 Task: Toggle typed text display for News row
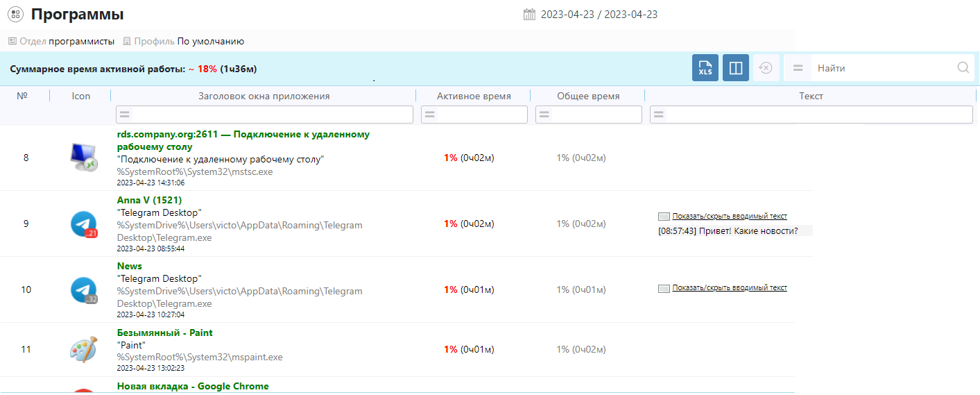coord(729,288)
